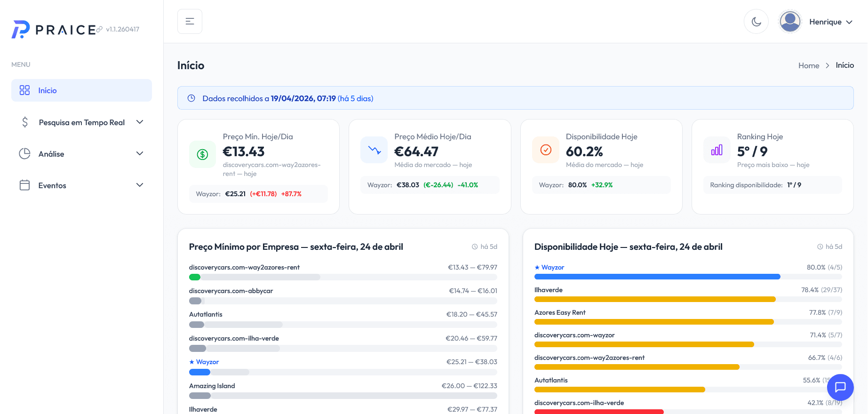Expand the Pesquisa em Tempo Real chevron
Screen dimensions: 868x414
click(140, 122)
